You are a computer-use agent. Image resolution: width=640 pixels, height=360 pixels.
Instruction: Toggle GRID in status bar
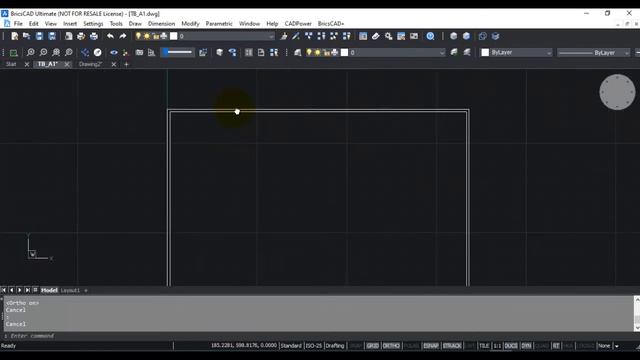[372, 346]
